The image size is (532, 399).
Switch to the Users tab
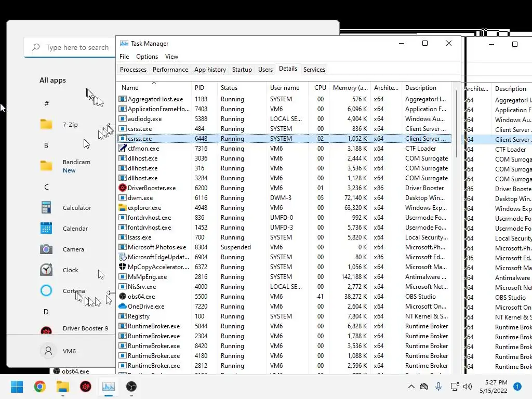pyautogui.click(x=265, y=70)
